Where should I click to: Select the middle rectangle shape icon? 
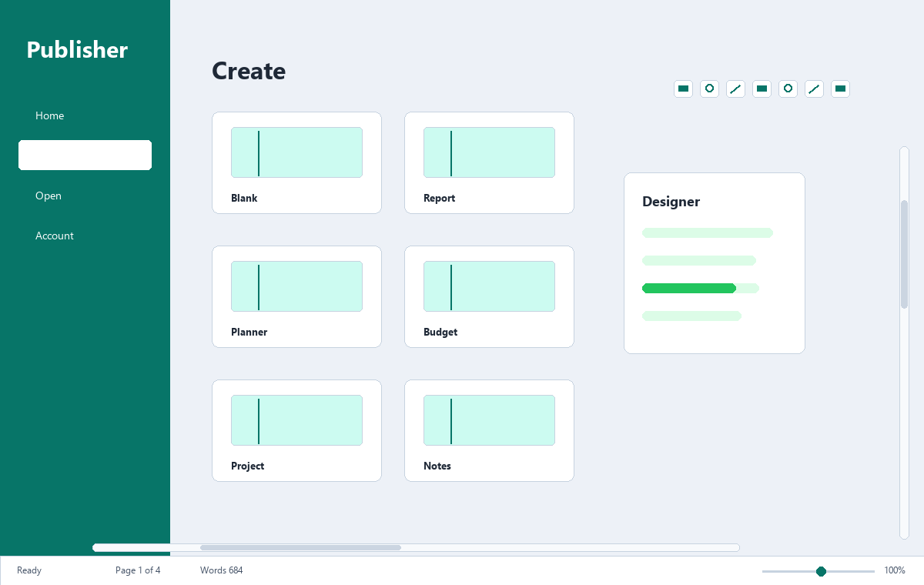[762, 89]
